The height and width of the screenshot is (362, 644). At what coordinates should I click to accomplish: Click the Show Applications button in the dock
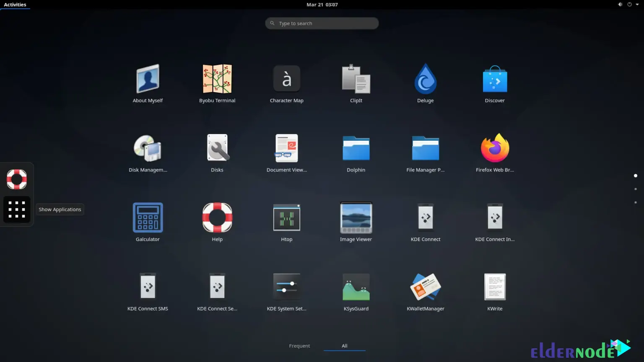(x=16, y=209)
